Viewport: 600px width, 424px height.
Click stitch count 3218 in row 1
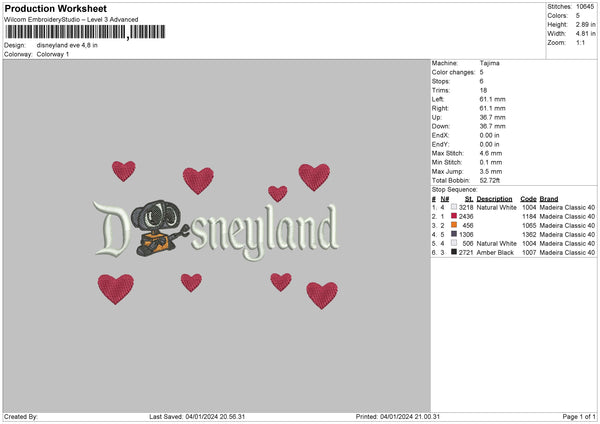click(x=466, y=207)
